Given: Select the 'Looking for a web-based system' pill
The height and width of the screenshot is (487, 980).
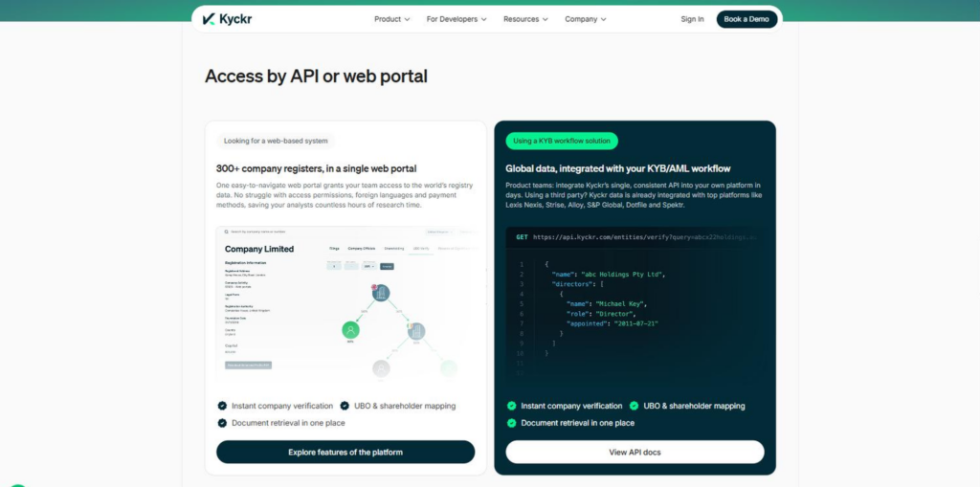Looking at the screenshot, I should pos(276,141).
